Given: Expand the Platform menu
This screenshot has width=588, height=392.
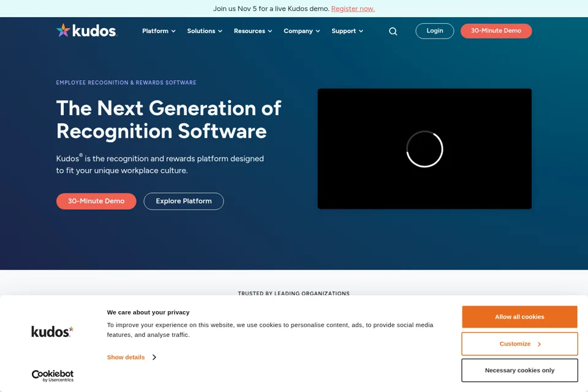Looking at the screenshot, I should click(159, 31).
